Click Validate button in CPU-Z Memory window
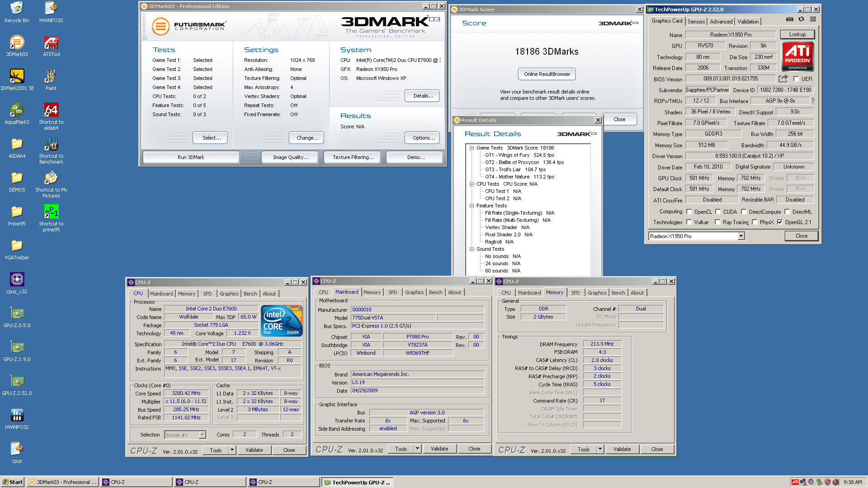Viewport: 868px width, 488px height. point(622,449)
